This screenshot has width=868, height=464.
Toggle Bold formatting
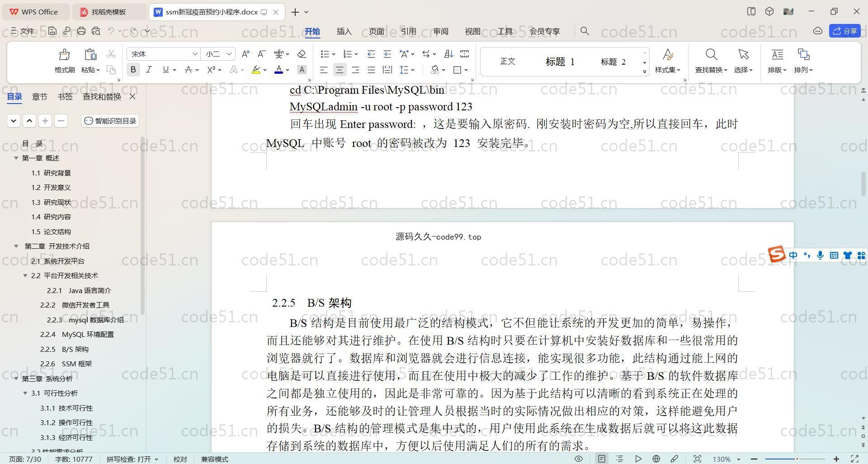click(x=133, y=70)
